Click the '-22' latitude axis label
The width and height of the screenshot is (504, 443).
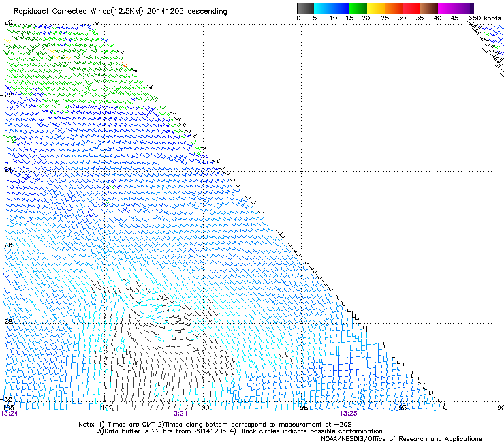point(6,95)
